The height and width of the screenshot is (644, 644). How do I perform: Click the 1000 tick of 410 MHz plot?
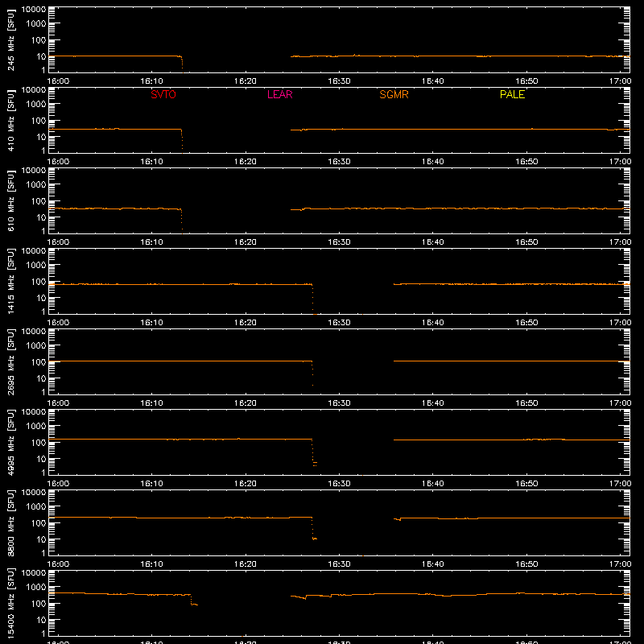(x=36, y=104)
